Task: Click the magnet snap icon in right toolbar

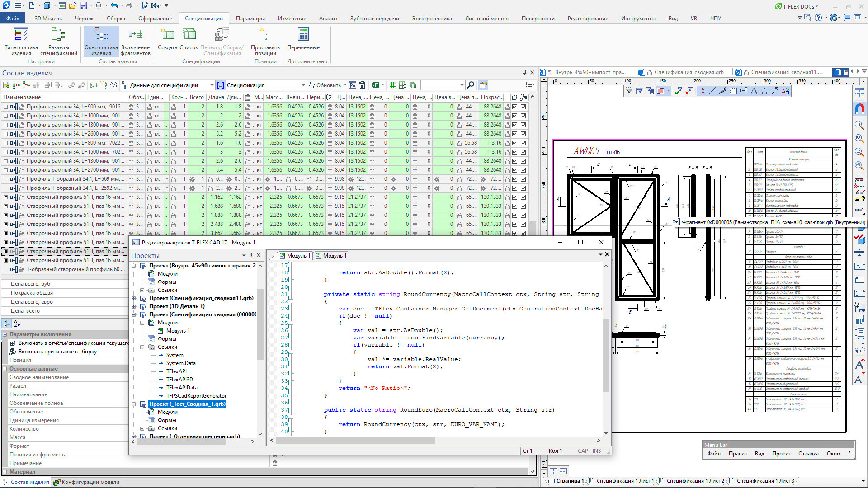Action: click(x=859, y=109)
